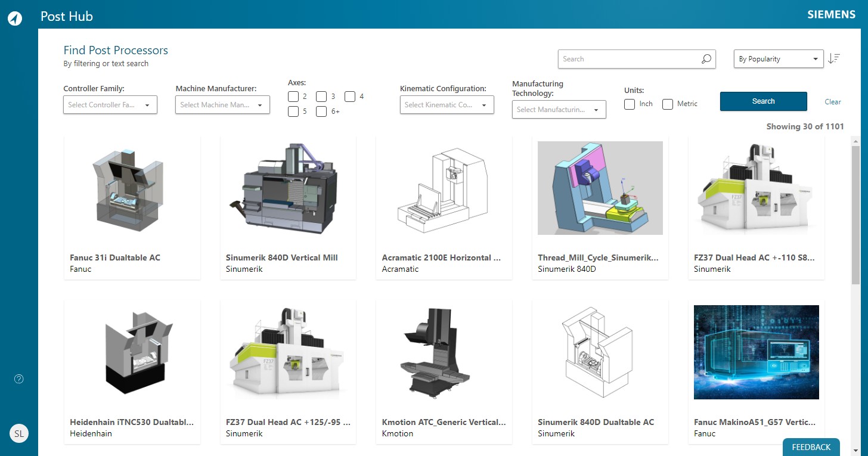Click the 'Sinumerik 840D Vertical Mill' title

click(x=282, y=258)
